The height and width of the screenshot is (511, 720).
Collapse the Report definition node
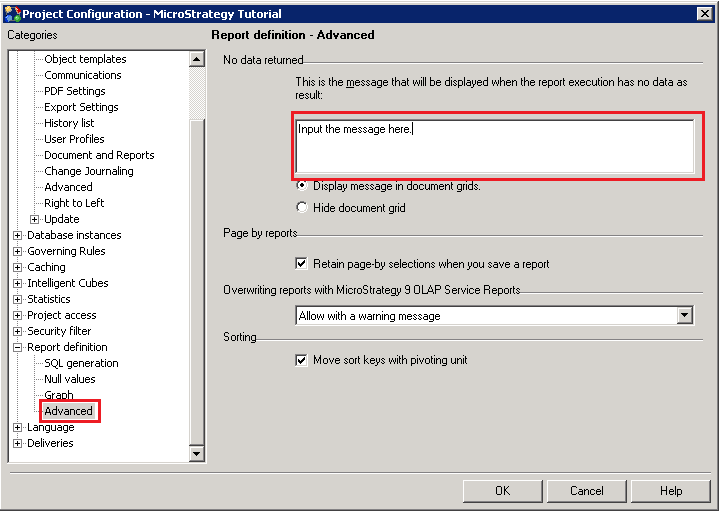(17, 348)
